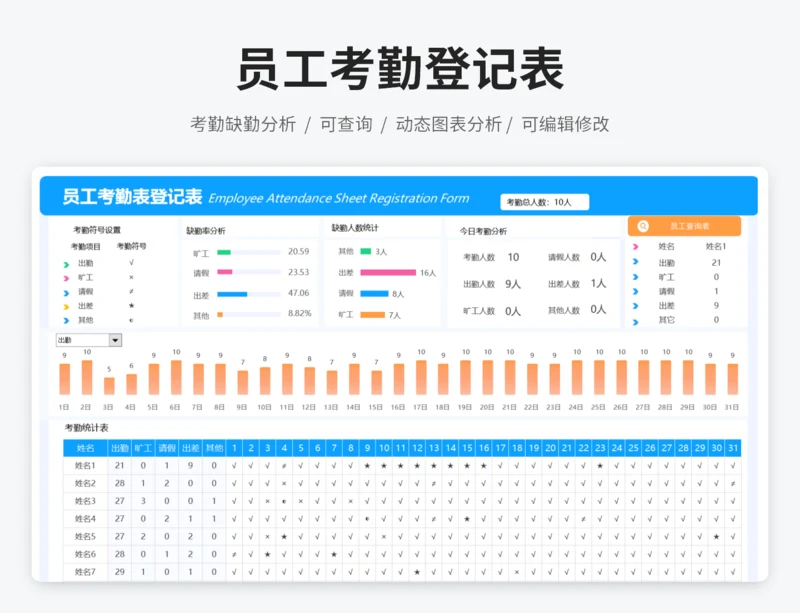This screenshot has height=613, width=800.
Task: Click the 旷工 column header in 考勤统计表
Action: click(x=143, y=448)
